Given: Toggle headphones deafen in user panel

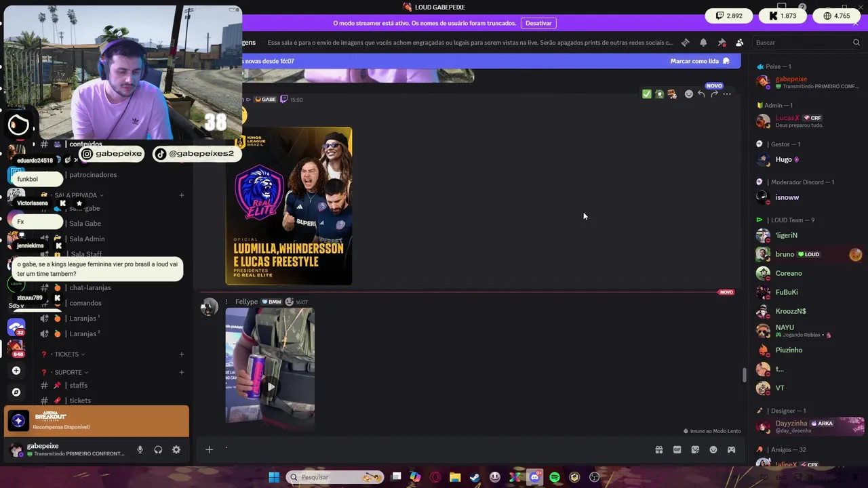Looking at the screenshot, I should (158, 449).
